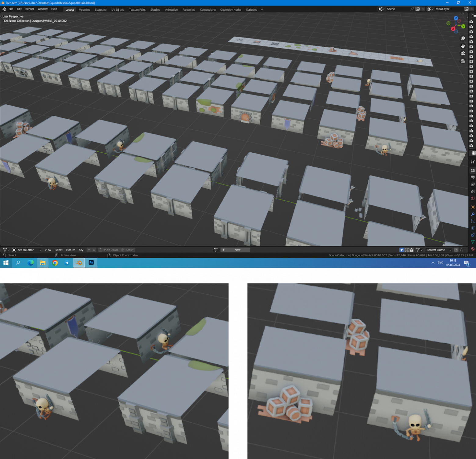Image resolution: width=476 pixels, height=459 pixels.
Task: Open the View Layer properties tab
Action: 473,184
